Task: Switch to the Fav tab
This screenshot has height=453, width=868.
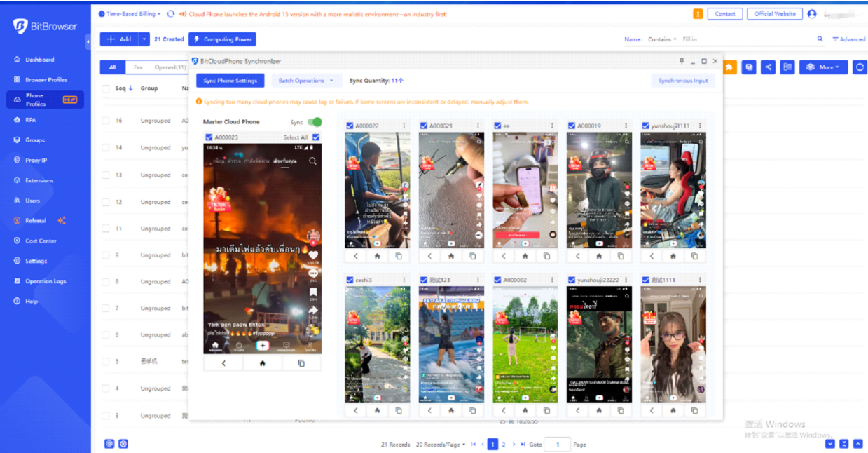Action: coord(138,67)
